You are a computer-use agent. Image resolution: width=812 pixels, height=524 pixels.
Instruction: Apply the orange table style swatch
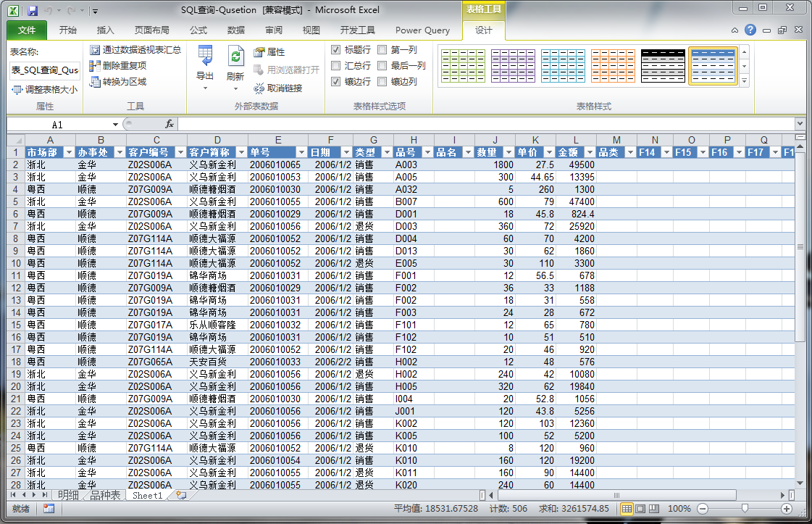pyautogui.click(x=613, y=66)
